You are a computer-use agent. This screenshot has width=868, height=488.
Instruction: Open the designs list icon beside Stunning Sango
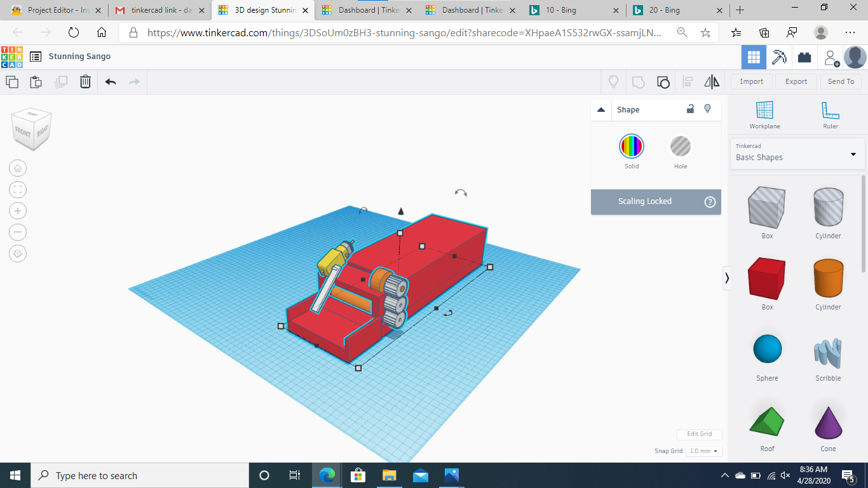coord(36,57)
